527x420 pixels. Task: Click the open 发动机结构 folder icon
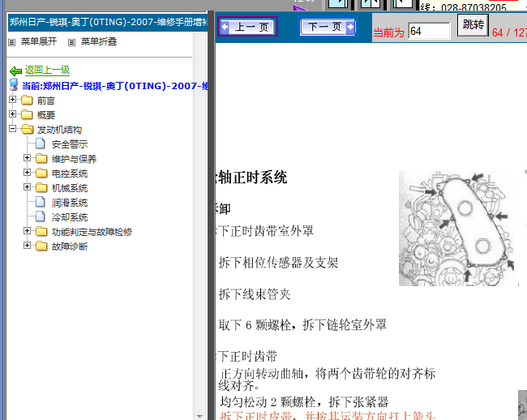(x=28, y=130)
